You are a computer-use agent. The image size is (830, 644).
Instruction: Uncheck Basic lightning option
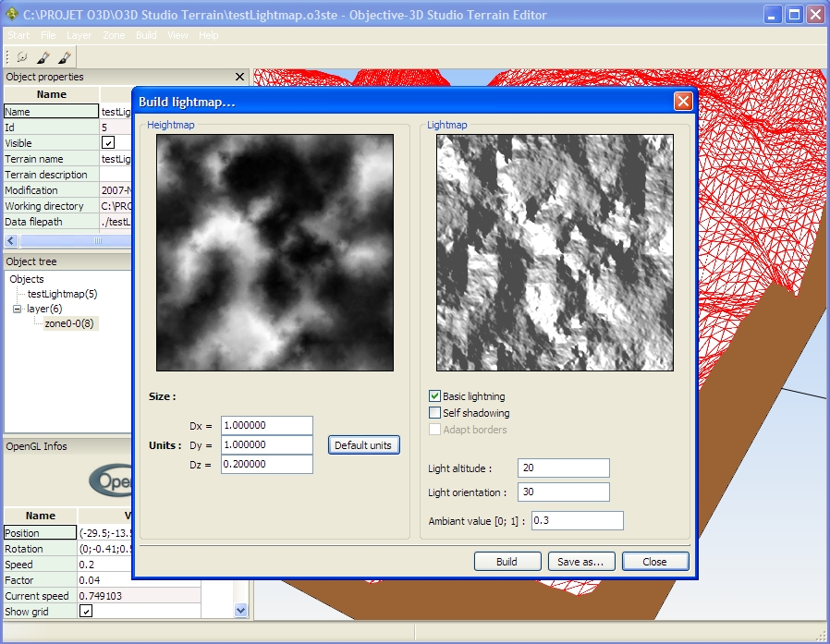click(x=434, y=395)
